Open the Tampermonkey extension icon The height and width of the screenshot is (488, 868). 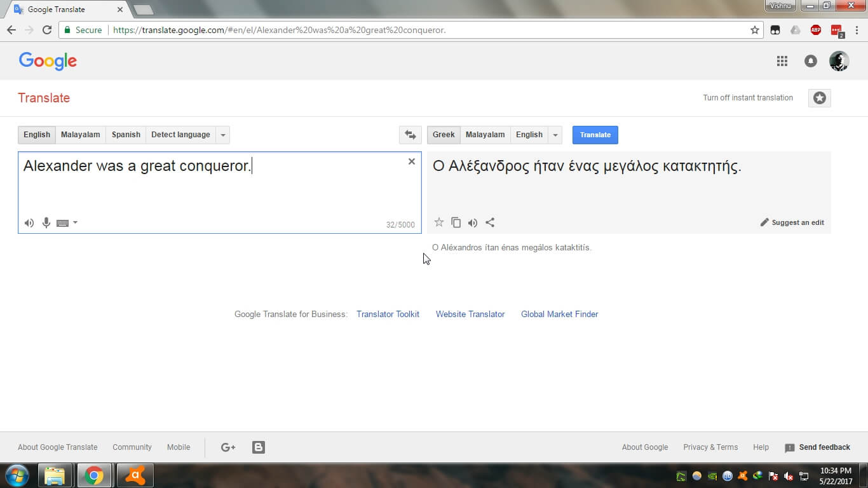pyautogui.click(x=775, y=30)
